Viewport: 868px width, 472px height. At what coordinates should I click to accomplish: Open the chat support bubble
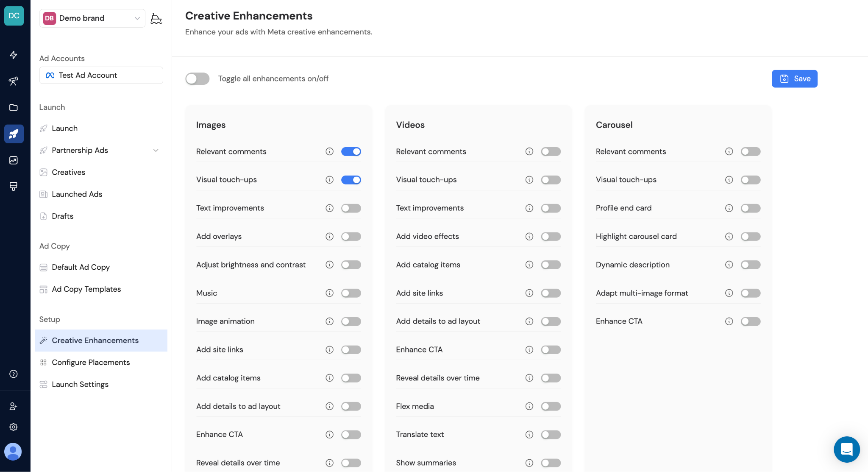(846, 449)
